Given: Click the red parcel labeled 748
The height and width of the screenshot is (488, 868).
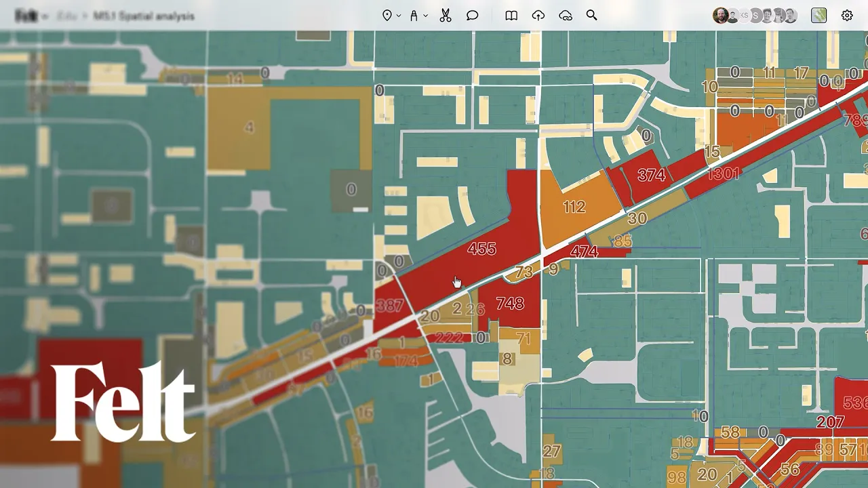Looking at the screenshot, I should [510, 303].
